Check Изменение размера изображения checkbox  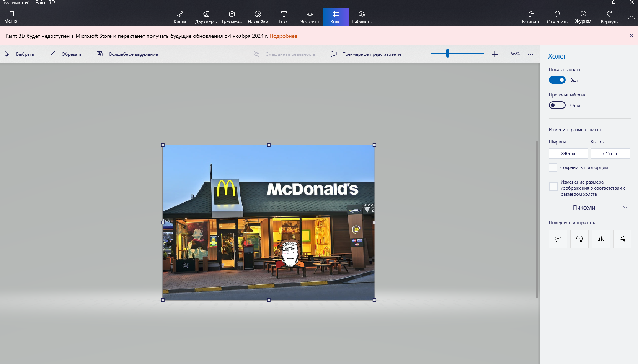(553, 187)
